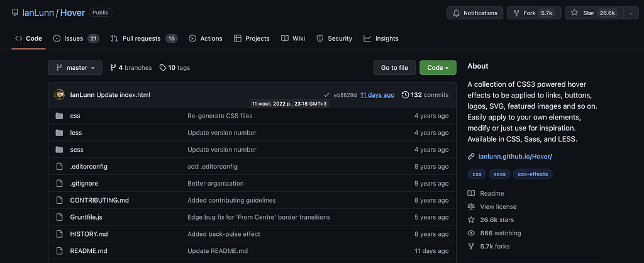The height and width of the screenshot is (263, 644).
Task: Open 'Added back-pulse effect' commit message
Action: coord(224,234)
